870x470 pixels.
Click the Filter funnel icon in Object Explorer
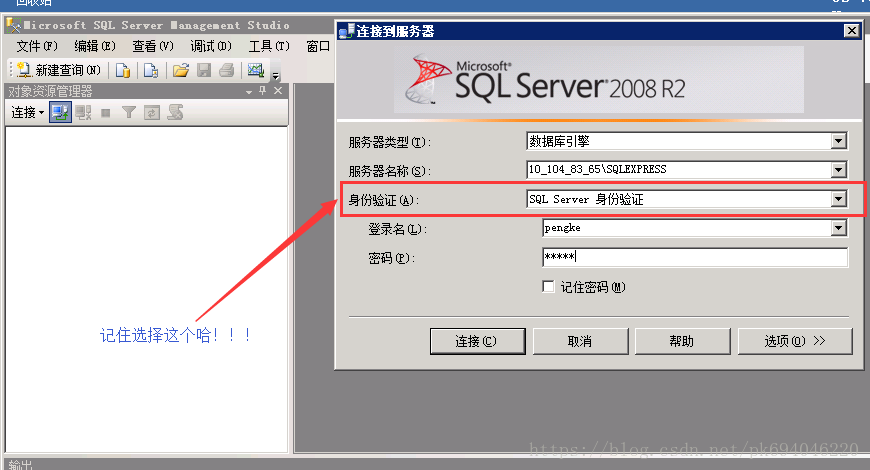click(129, 113)
